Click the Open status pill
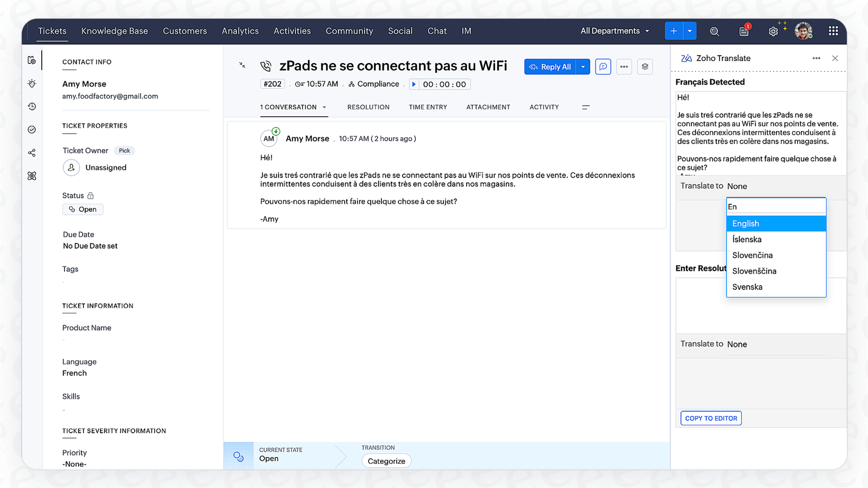This screenshot has height=488, width=868. coord(83,209)
